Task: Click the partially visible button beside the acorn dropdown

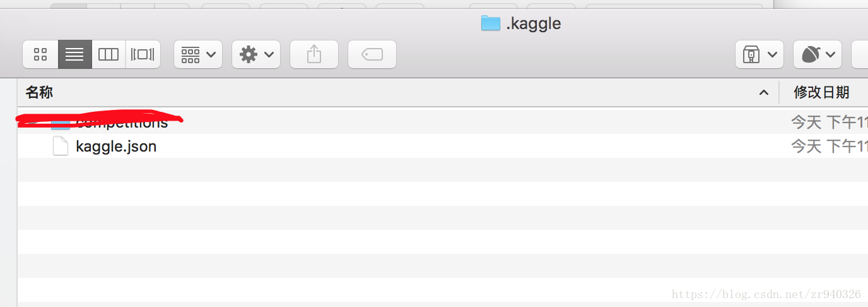Action: pyautogui.click(x=860, y=54)
